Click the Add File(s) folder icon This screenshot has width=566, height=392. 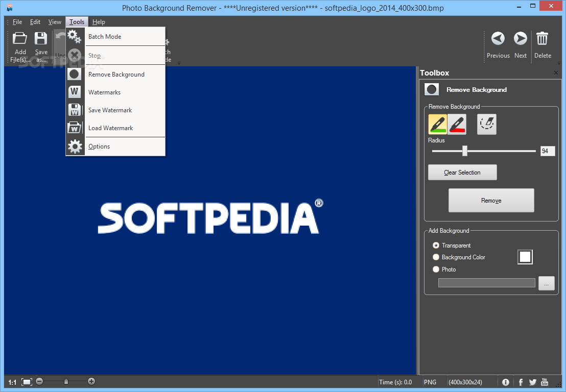20,38
